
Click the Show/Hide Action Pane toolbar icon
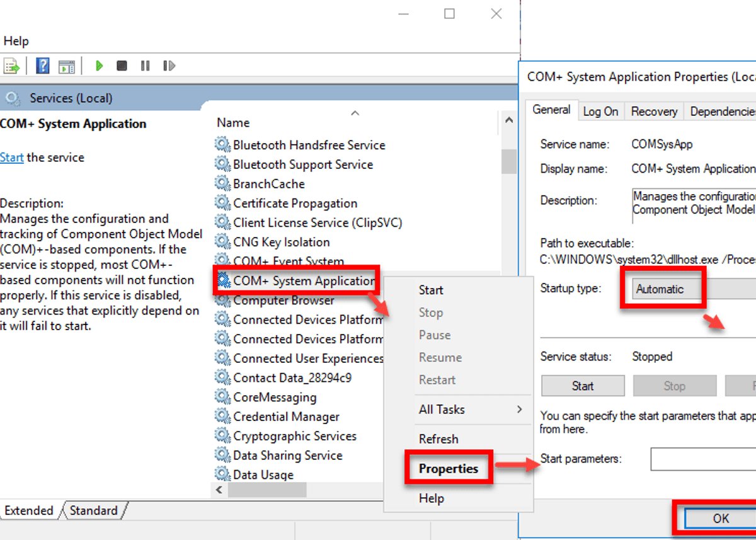(67, 66)
